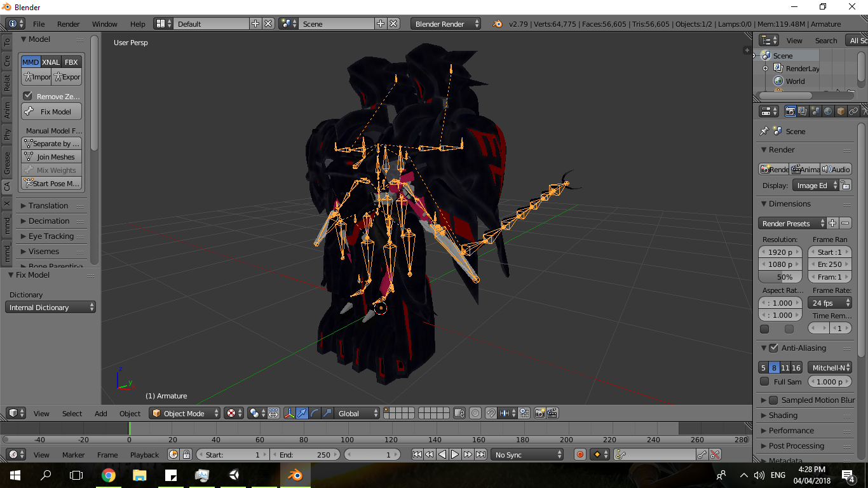Click the Blender logo icon in info header
868x488 pixels.
pos(497,24)
